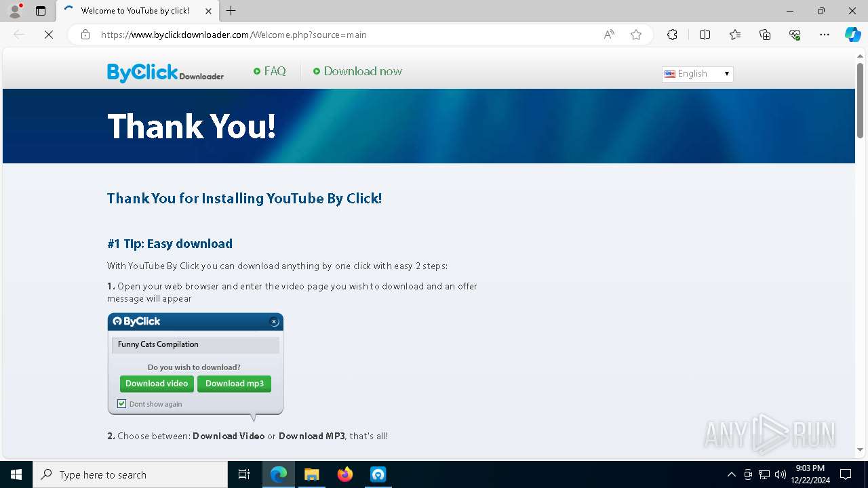Open File Explorer from taskbar
This screenshot has width=868, height=488.
click(x=311, y=474)
